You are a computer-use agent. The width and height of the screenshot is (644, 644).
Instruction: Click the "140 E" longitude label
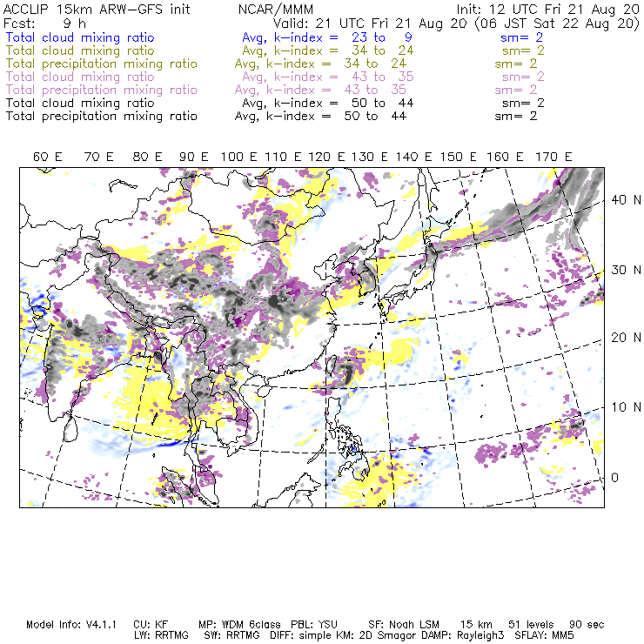pyautogui.click(x=413, y=157)
